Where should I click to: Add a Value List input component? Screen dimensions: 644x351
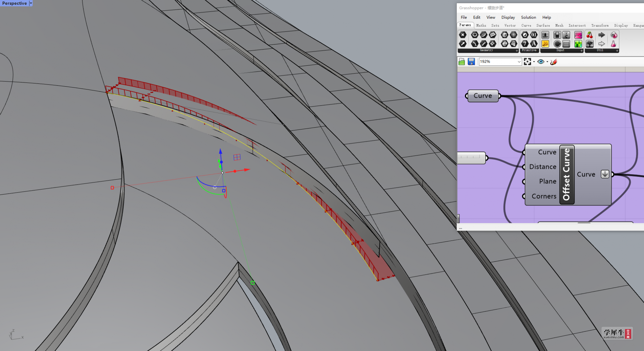(566, 43)
